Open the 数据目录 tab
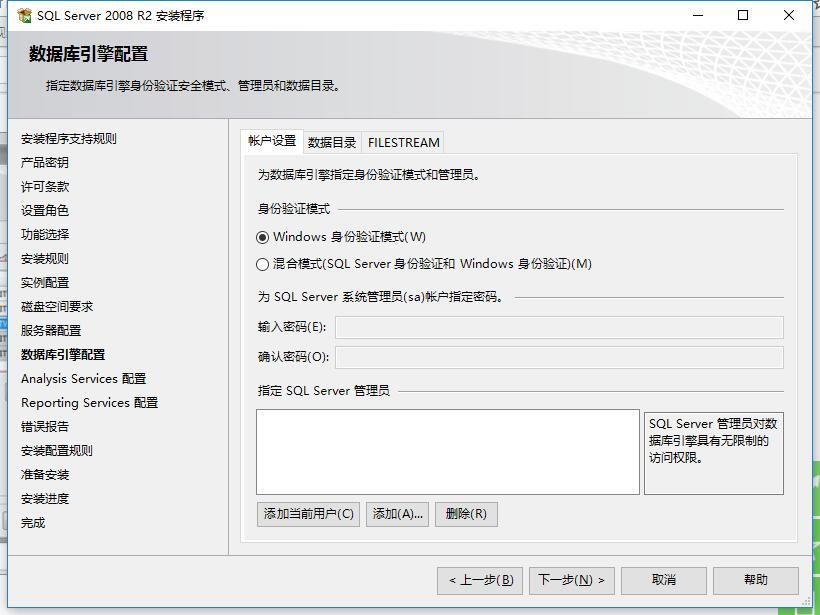The width and height of the screenshot is (820, 615). tap(332, 142)
